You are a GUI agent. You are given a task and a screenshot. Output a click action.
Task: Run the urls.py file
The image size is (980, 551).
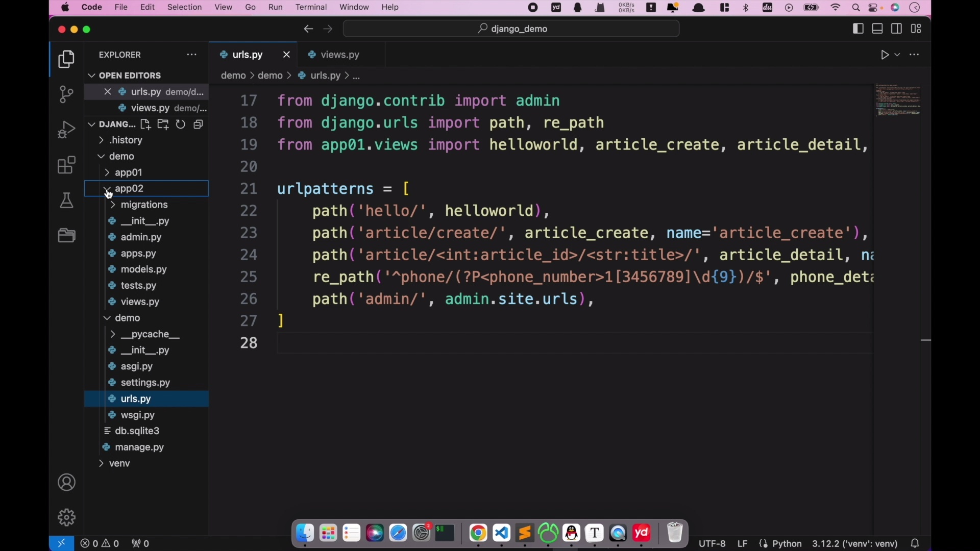(885, 55)
